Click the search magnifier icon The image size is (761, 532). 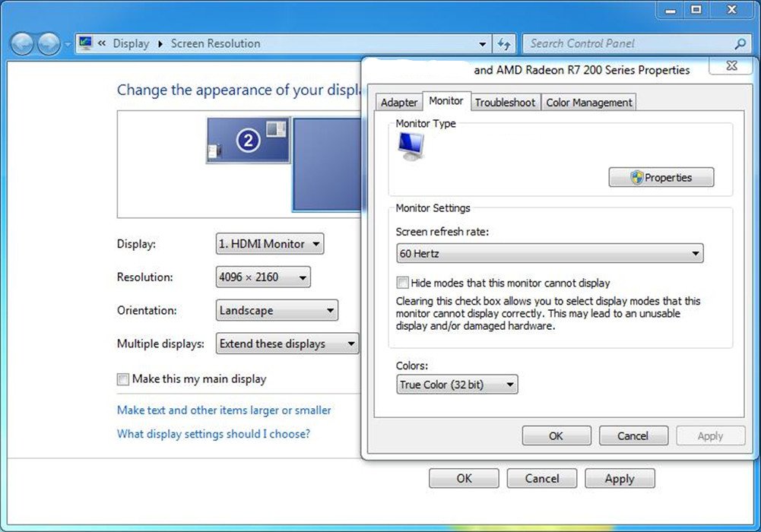click(x=740, y=44)
